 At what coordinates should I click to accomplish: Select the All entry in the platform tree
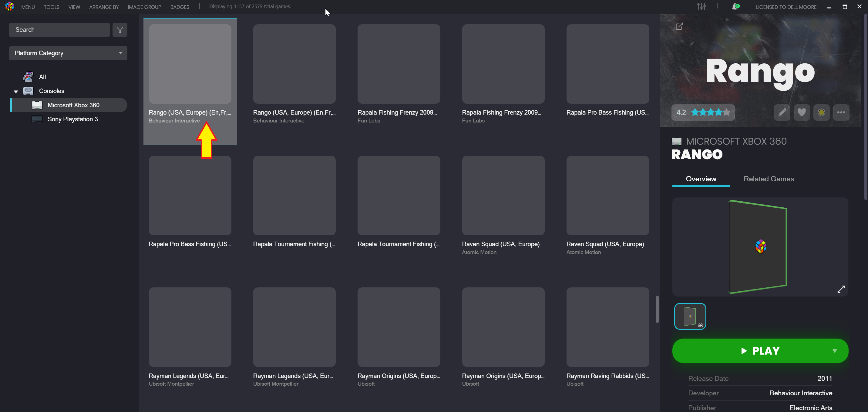[x=42, y=77]
